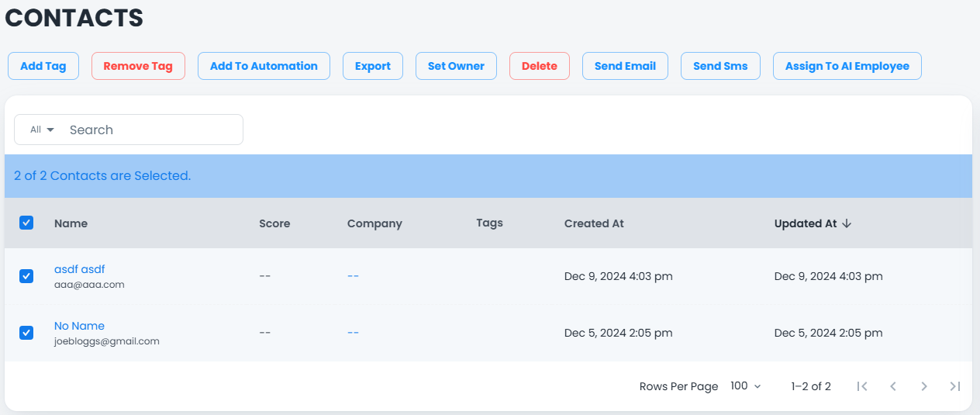
Task: Click Assign To AI Employee
Action: [x=847, y=66]
